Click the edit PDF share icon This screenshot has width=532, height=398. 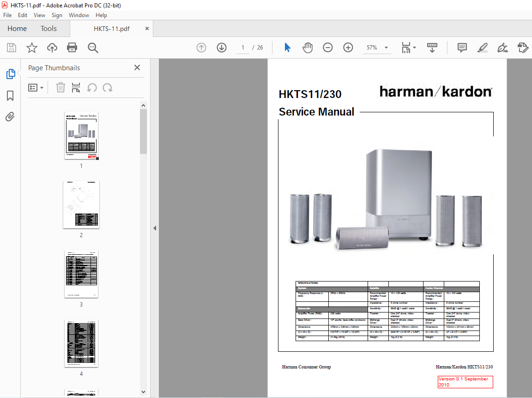click(x=523, y=48)
